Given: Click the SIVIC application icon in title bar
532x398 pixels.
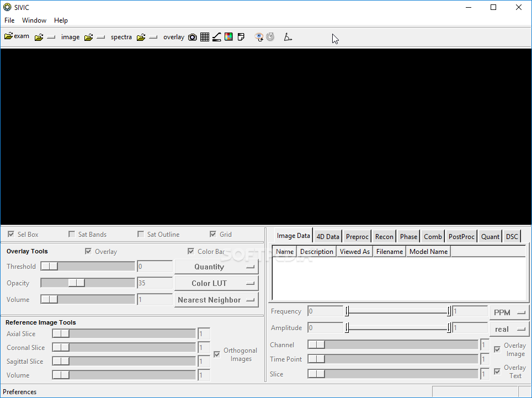Looking at the screenshot, I should [7, 7].
